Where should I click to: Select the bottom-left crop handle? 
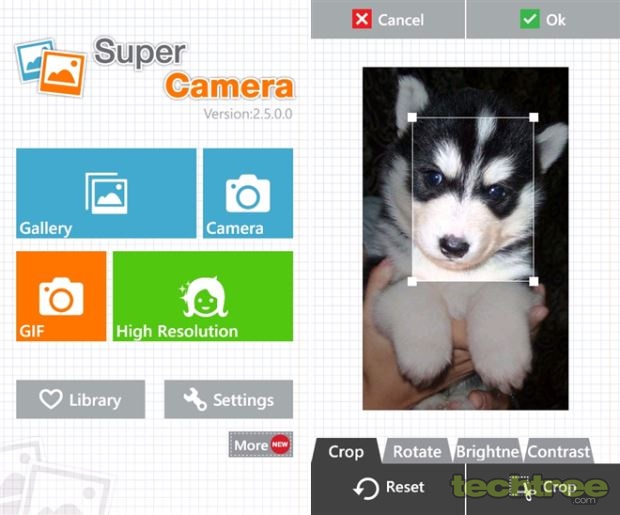click(x=412, y=281)
